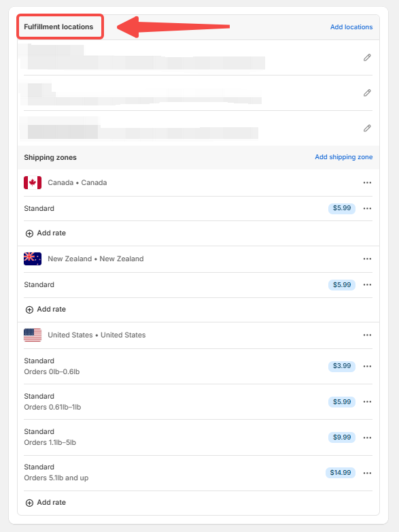399x532 pixels.
Task: Open options for Orders 0.61lb–1lb rate
Action: [x=367, y=401]
